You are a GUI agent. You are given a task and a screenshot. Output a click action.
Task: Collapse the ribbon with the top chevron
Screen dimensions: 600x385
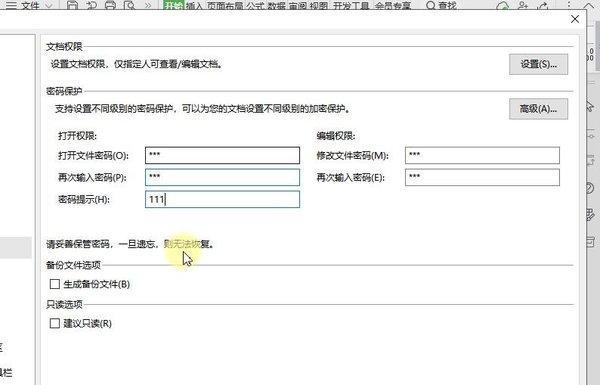pyautogui.click(x=588, y=5)
